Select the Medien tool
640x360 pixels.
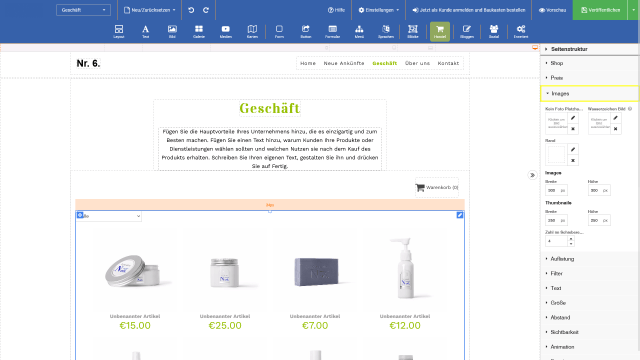(226, 31)
